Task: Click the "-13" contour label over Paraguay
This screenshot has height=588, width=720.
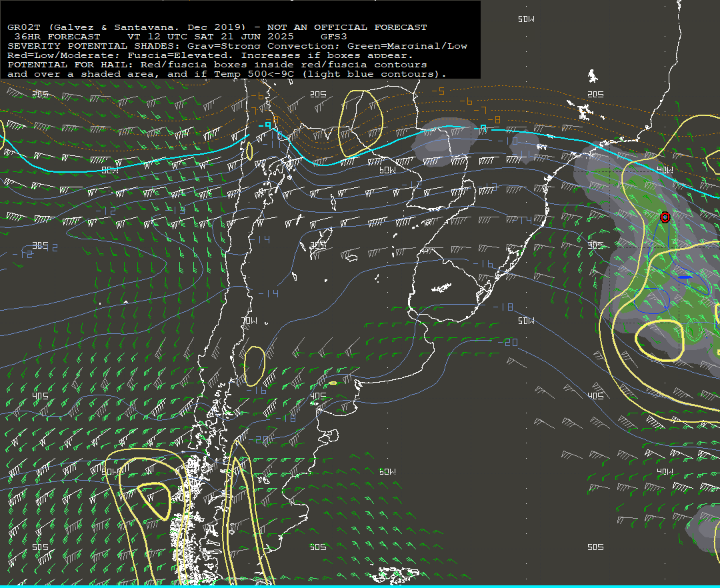Action: 487,187
